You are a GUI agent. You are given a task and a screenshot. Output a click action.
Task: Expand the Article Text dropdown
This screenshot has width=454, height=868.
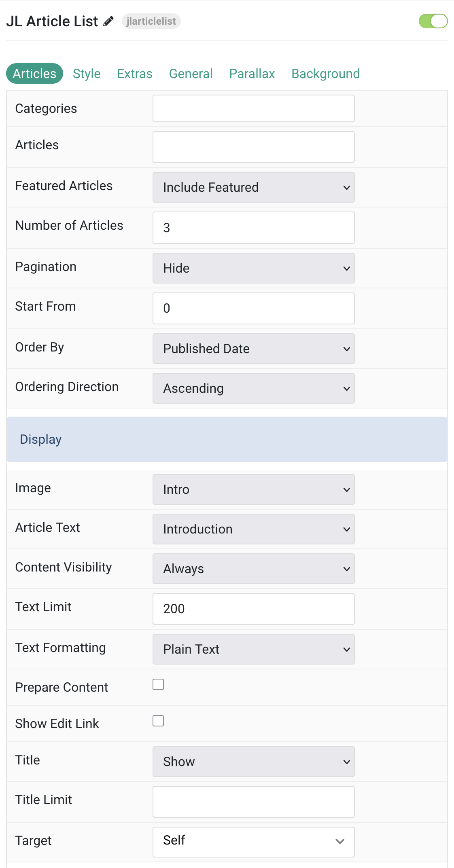click(254, 529)
